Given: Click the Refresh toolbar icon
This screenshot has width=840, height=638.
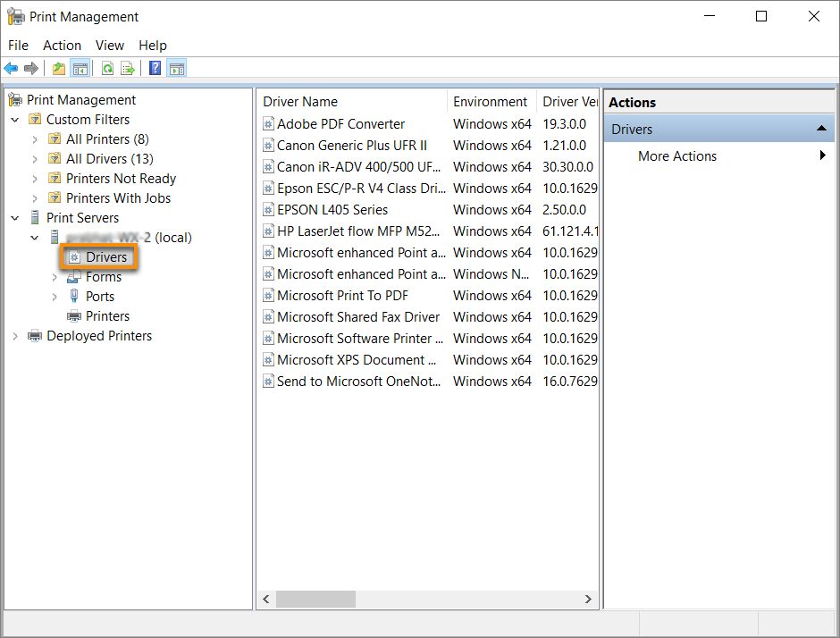Looking at the screenshot, I should pos(105,68).
